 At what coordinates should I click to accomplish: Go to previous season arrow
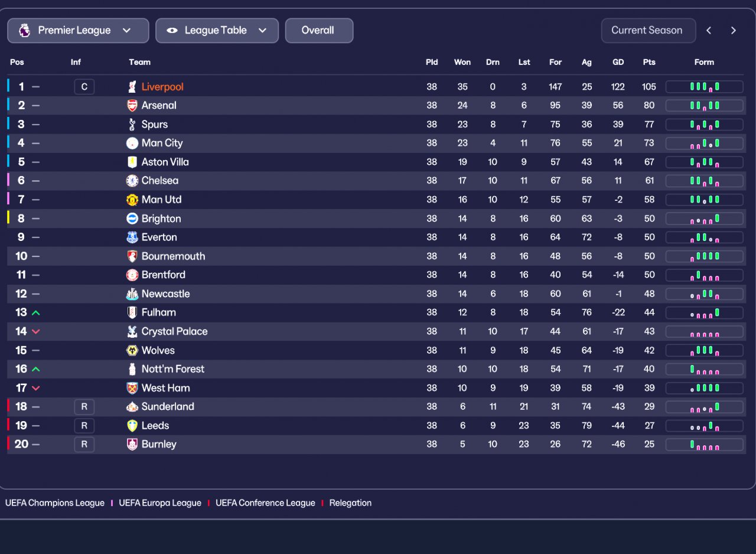[709, 31]
